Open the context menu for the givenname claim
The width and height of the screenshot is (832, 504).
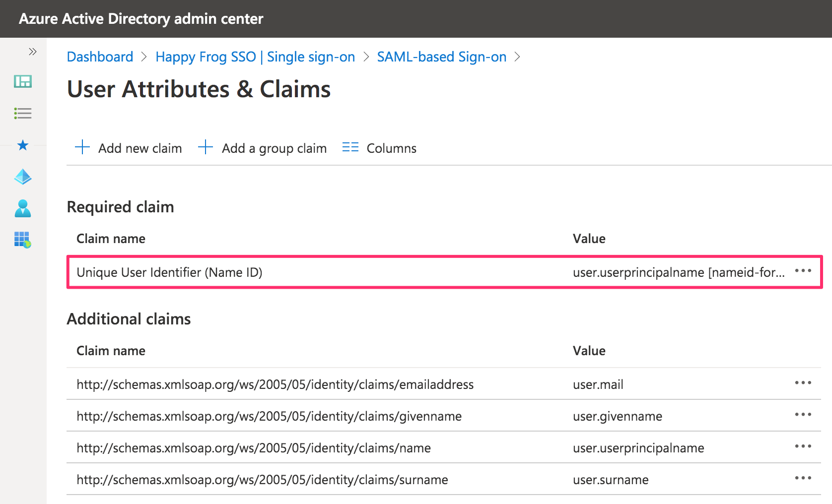(x=803, y=415)
